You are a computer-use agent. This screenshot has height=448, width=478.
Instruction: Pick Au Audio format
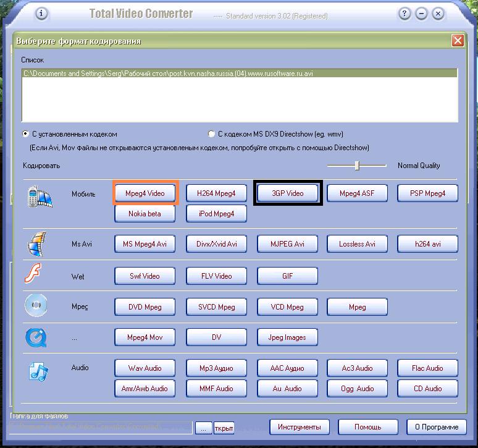click(x=287, y=388)
